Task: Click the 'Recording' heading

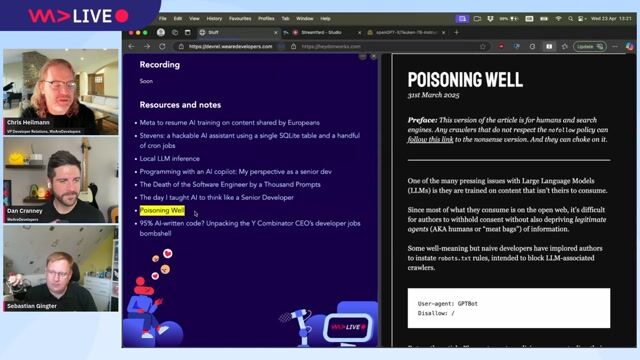Action: [x=160, y=64]
